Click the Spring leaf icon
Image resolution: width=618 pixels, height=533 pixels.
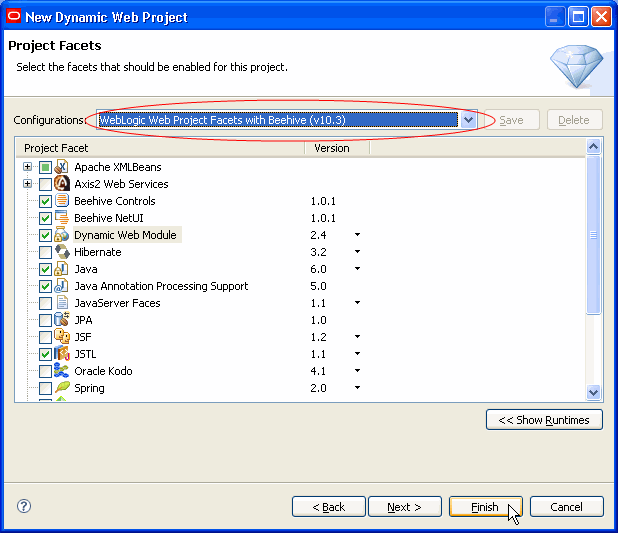pyautogui.click(x=62, y=388)
